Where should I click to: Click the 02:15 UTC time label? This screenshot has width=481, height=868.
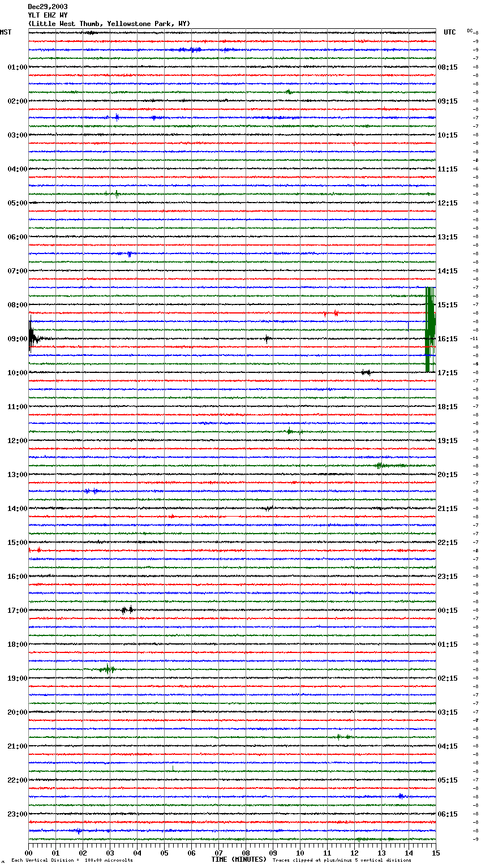448,678
